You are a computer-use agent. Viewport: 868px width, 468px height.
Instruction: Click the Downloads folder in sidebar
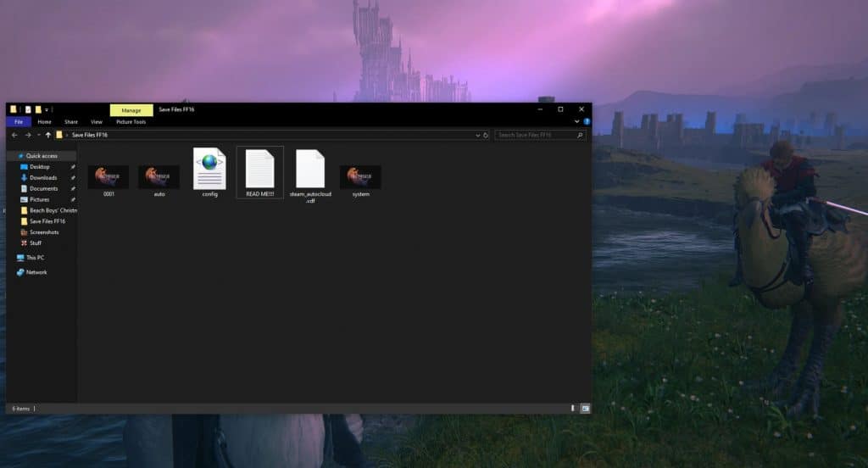[x=43, y=178]
